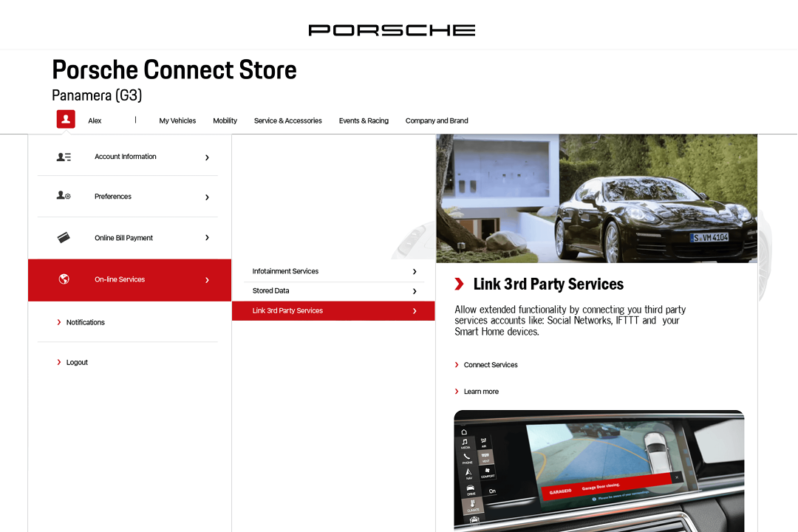Click the red chevron next to Logout
Image resolution: width=798 pixels, height=532 pixels.
[x=59, y=363]
